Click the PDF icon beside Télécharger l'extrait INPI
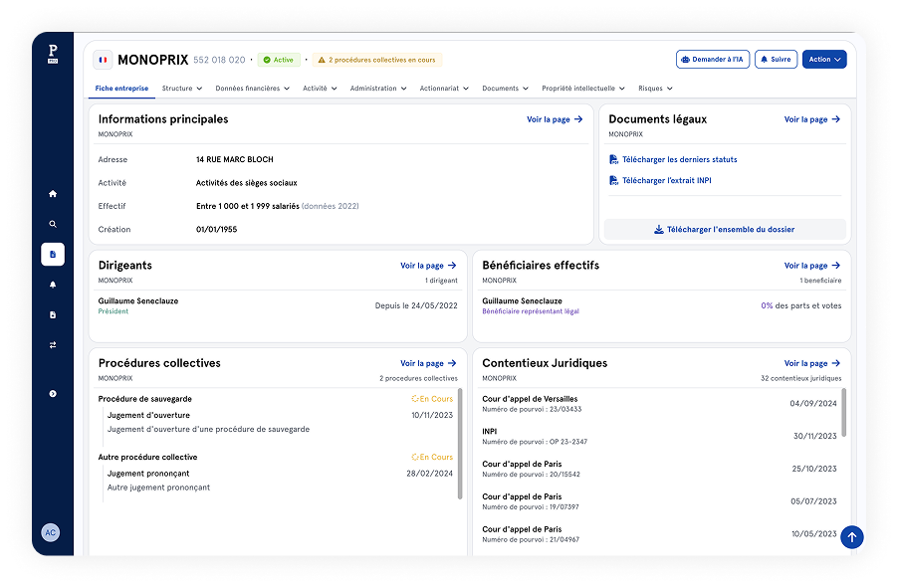Viewport: 898px width, 588px height. tap(613, 180)
